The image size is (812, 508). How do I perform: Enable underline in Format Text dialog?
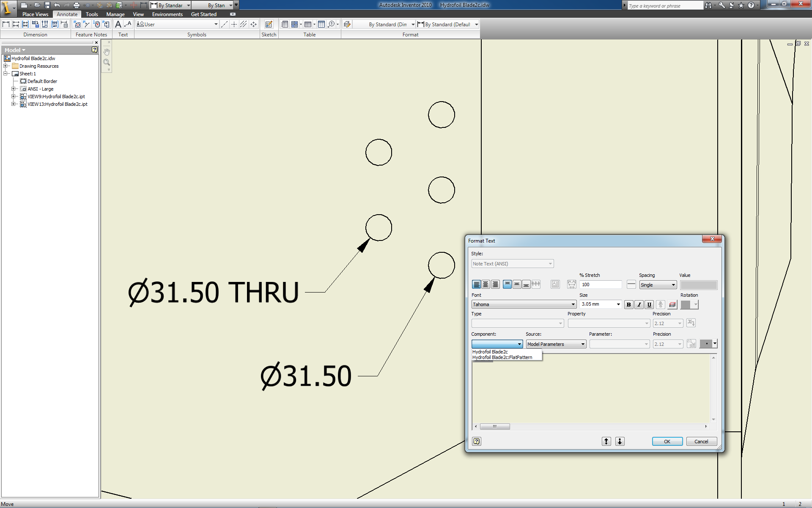coord(649,304)
